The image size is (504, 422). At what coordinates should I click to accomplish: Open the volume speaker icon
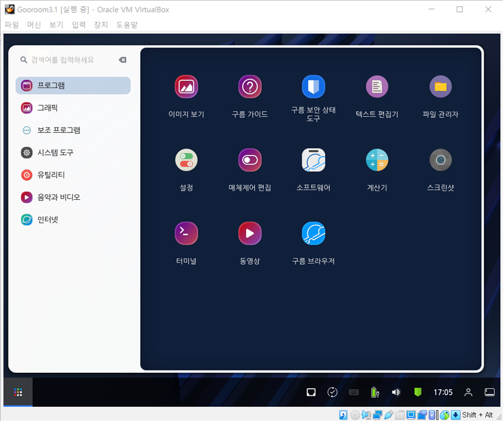[397, 393]
